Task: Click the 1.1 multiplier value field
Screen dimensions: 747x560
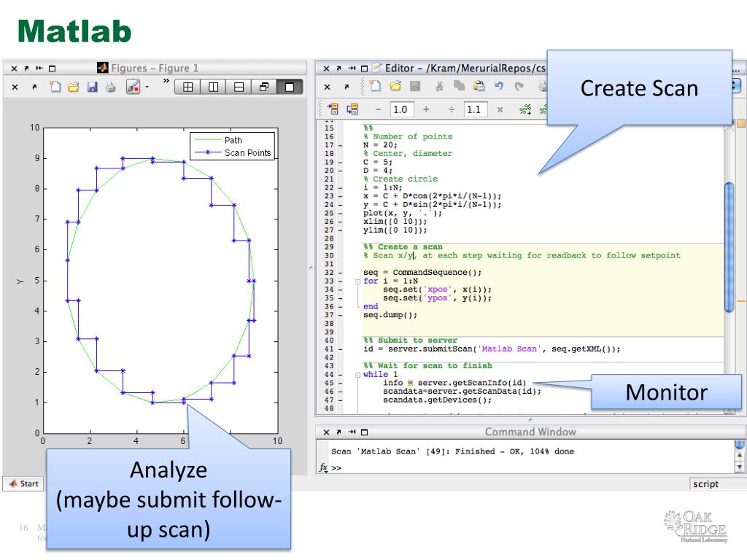Action: click(475, 109)
